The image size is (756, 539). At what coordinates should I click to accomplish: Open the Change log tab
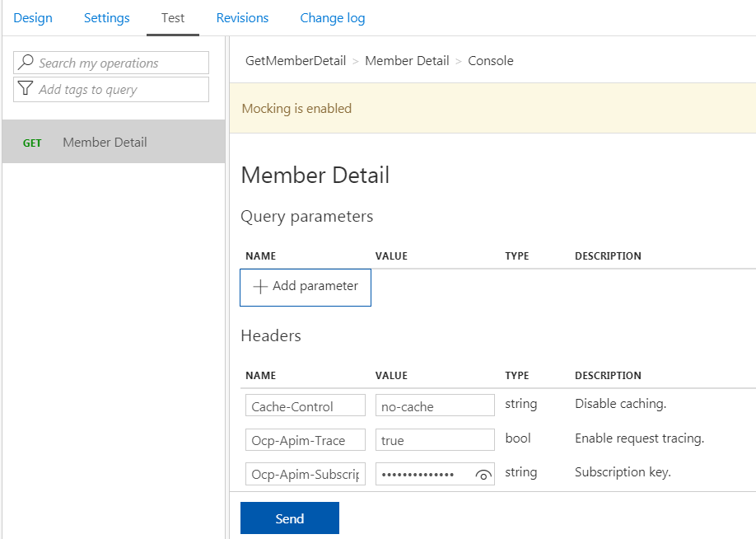[332, 18]
